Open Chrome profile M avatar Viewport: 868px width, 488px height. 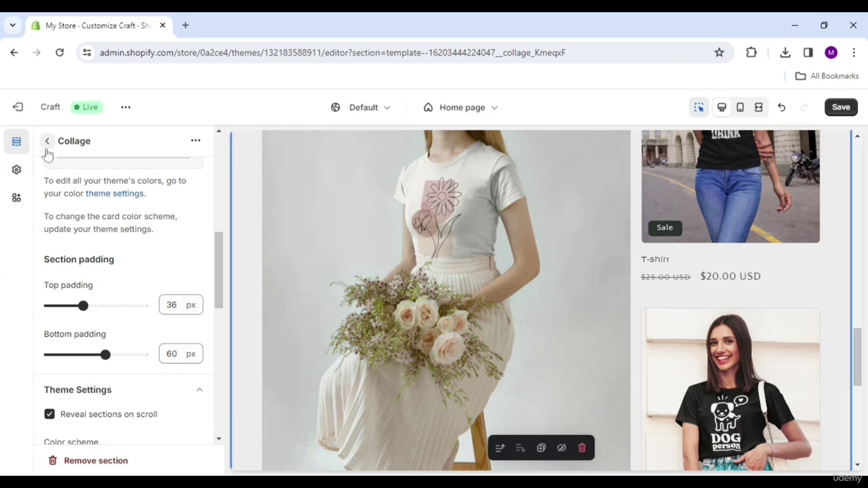pos(831,52)
